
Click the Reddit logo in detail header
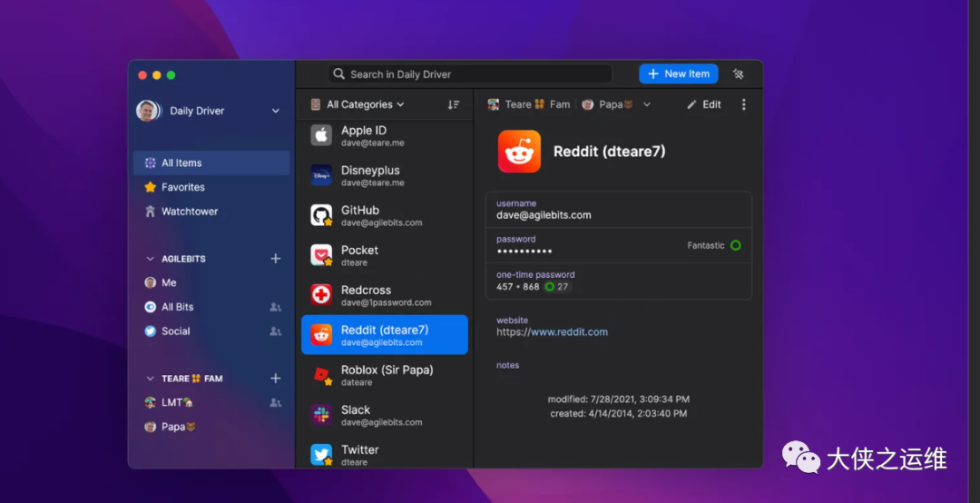click(519, 152)
